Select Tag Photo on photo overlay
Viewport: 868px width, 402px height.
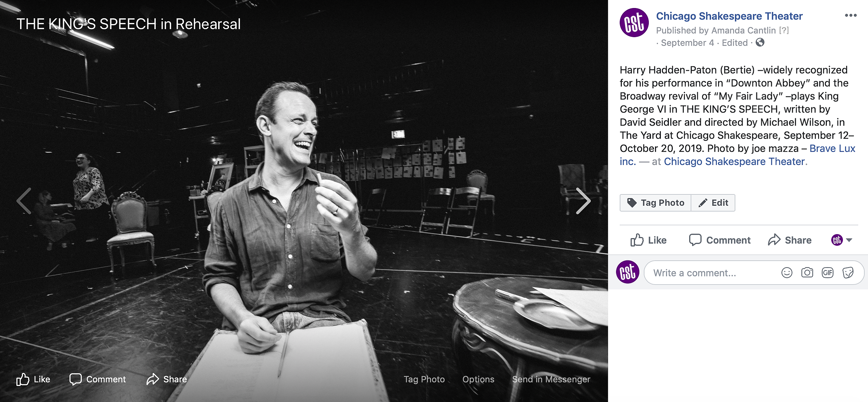pos(424,379)
